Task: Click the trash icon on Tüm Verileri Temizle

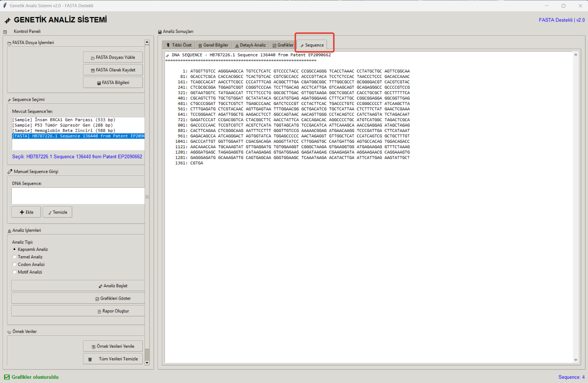Action: point(90,359)
